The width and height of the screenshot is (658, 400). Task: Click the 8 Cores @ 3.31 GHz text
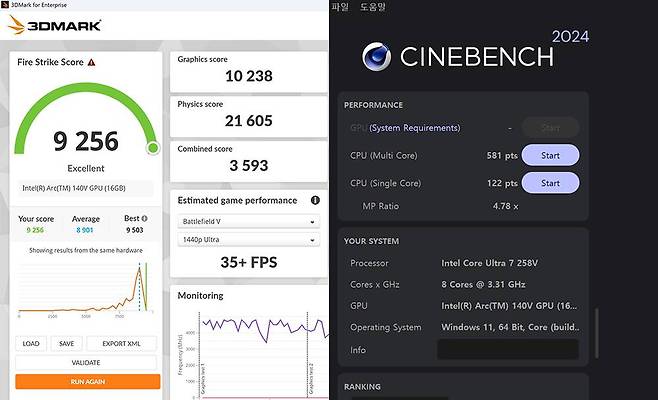[483, 285]
